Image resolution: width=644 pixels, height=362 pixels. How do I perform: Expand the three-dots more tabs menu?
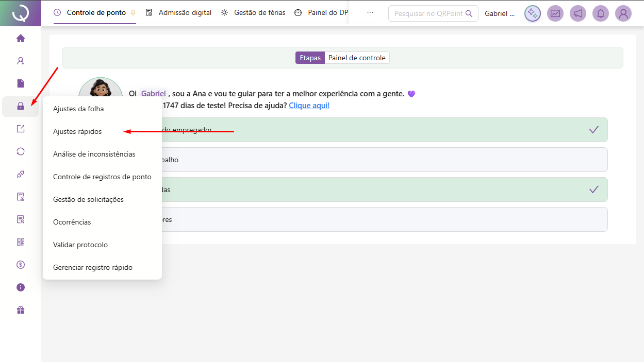(370, 12)
